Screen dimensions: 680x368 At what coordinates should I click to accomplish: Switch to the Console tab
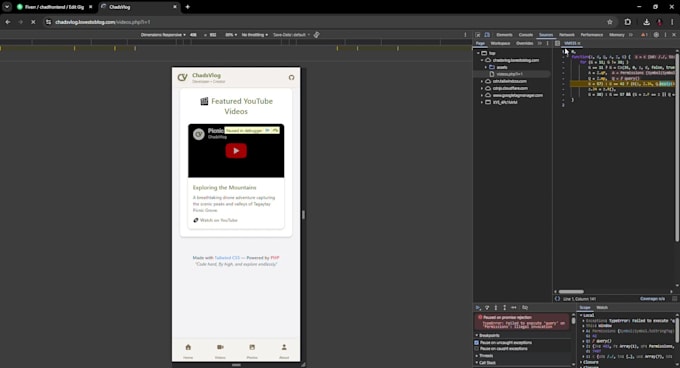(526, 35)
